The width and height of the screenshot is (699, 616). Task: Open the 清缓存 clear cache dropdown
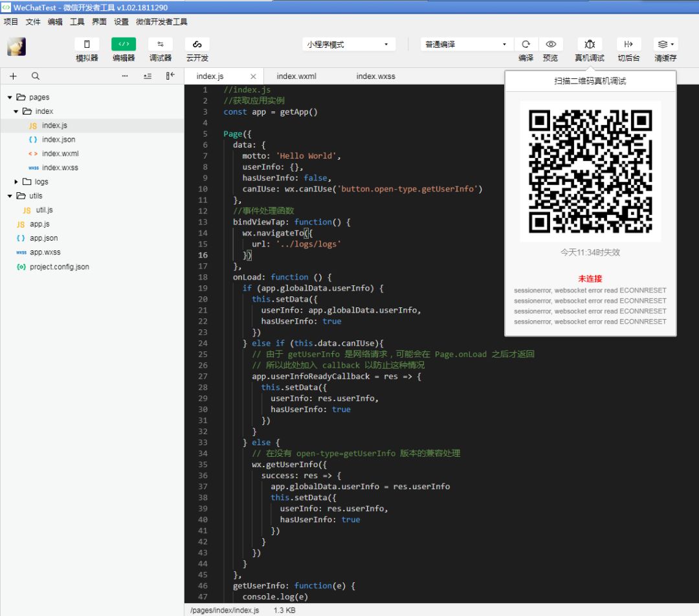665,44
